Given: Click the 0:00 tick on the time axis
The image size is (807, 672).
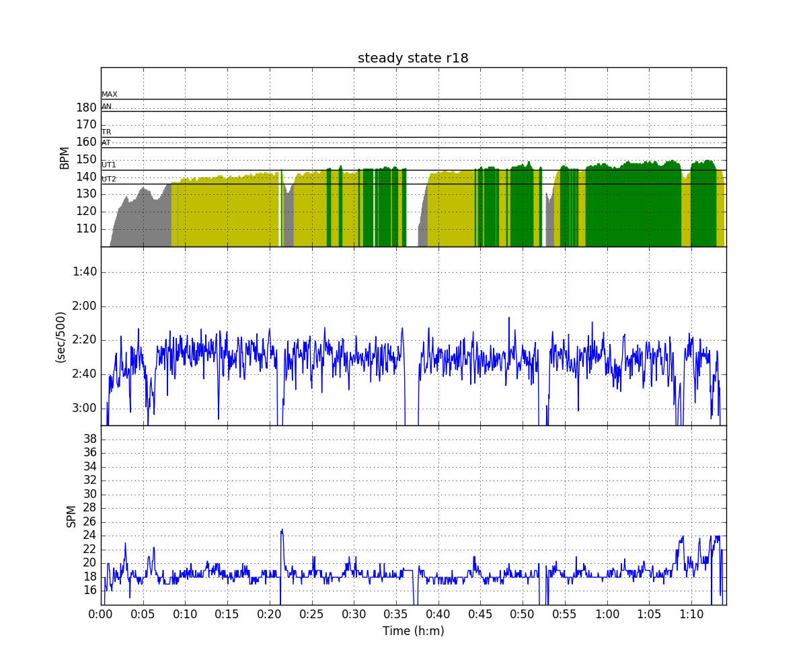Looking at the screenshot, I should click(x=101, y=614).
